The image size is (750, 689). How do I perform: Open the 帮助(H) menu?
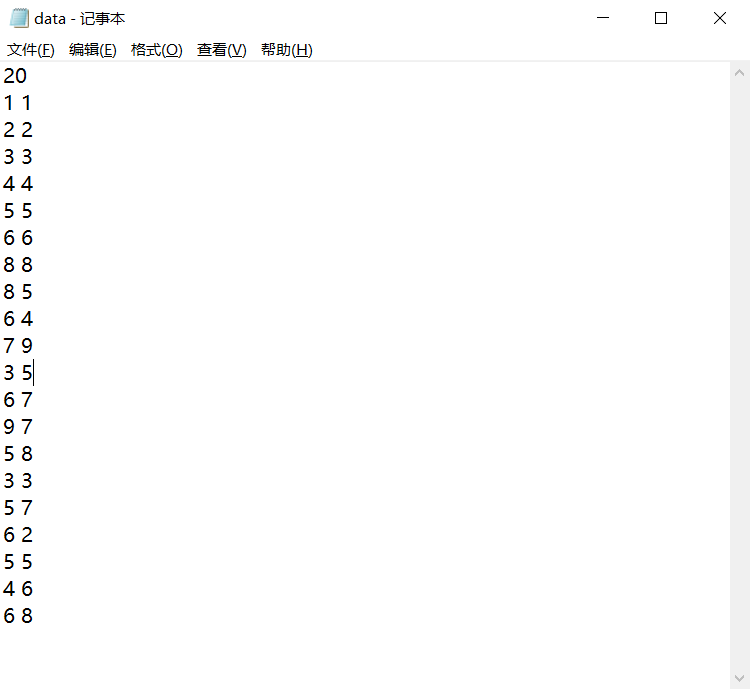287,50
